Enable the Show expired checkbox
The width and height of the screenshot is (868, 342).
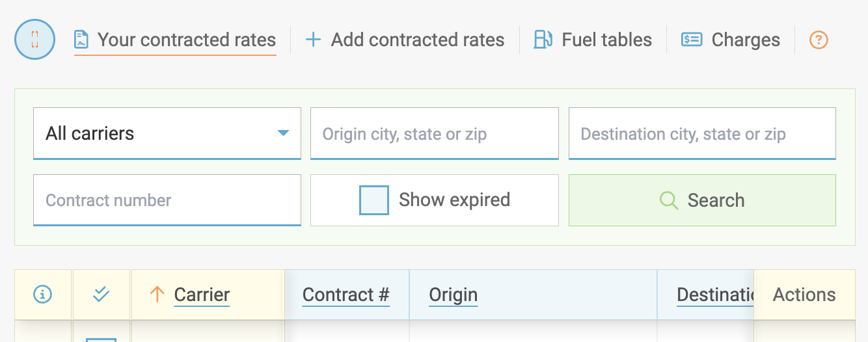tap(374, 200)
